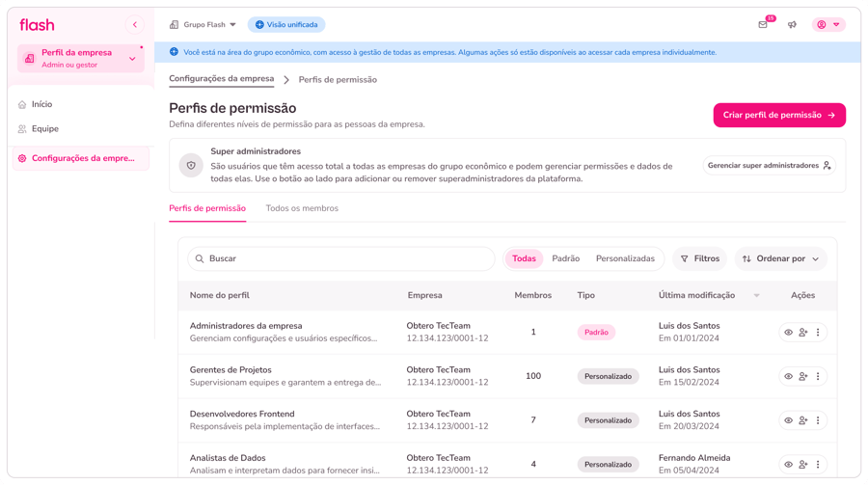This screenshot has width=868, height=485.
Task: Click the Início home icon
Action: coord(22,104)
